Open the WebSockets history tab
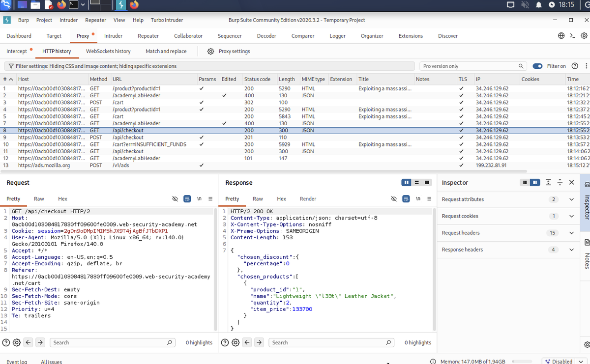Screen dimensions: 590x364 pyautogui.click(x=108, y=51)
